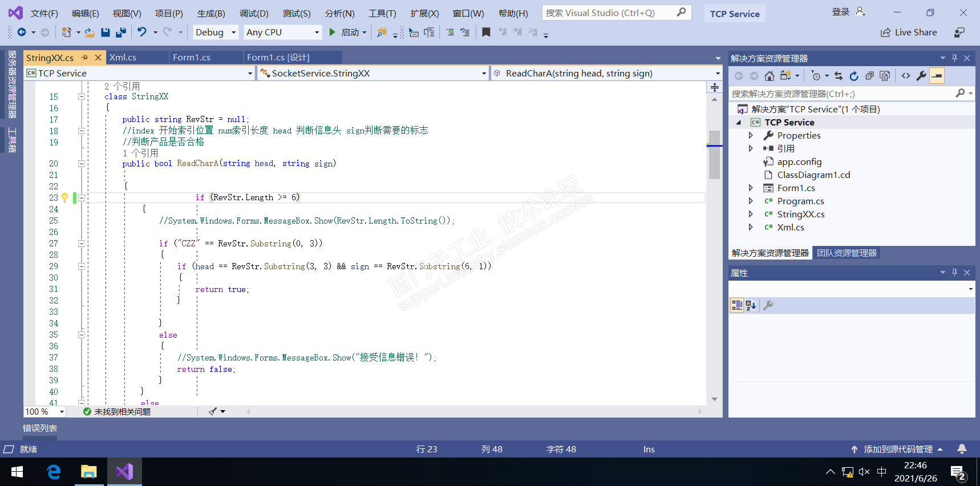Expand the Properties node in Solution Explorer

751,136
